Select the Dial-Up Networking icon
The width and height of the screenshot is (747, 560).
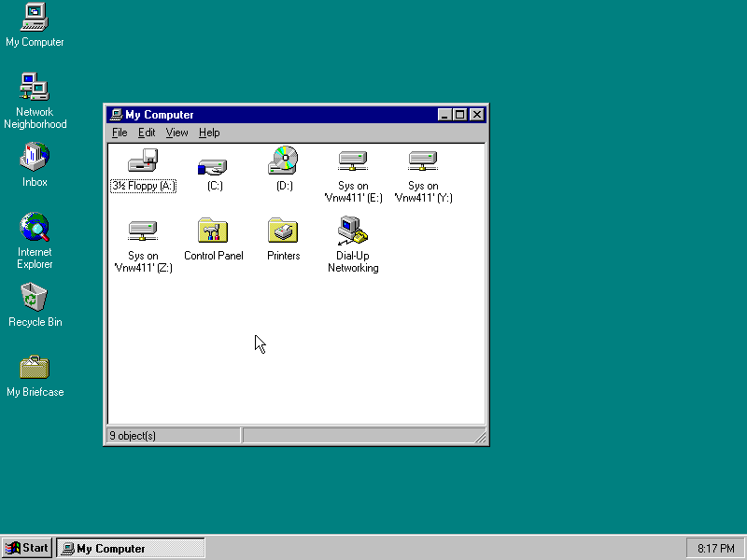click(353, 231)
